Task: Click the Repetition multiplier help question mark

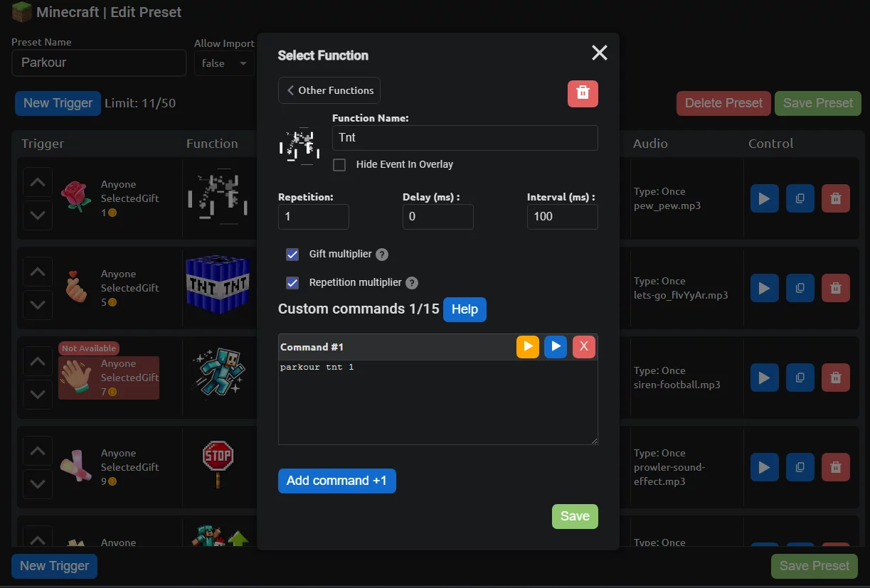Action: point(412,283)
